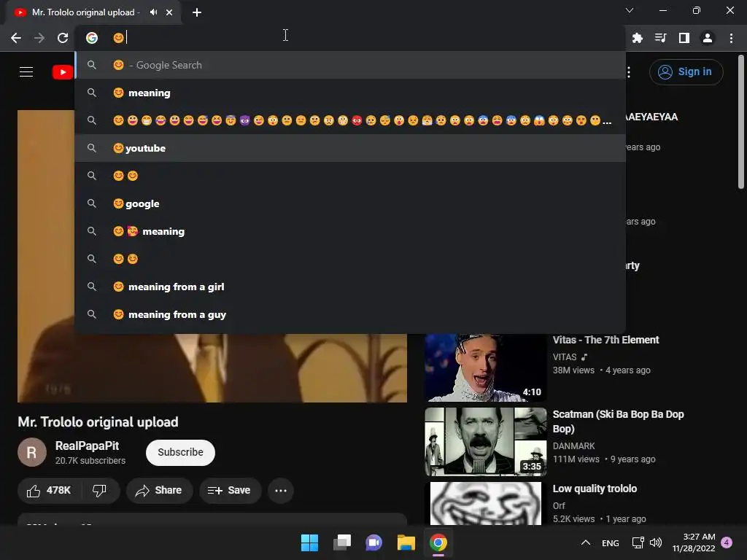
Task: Open Low quality trololo title link
Action: [x=595, y=489]
